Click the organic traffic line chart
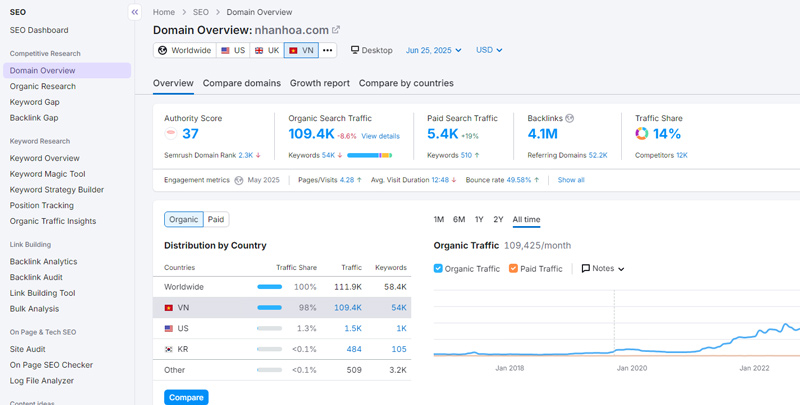 617,324
